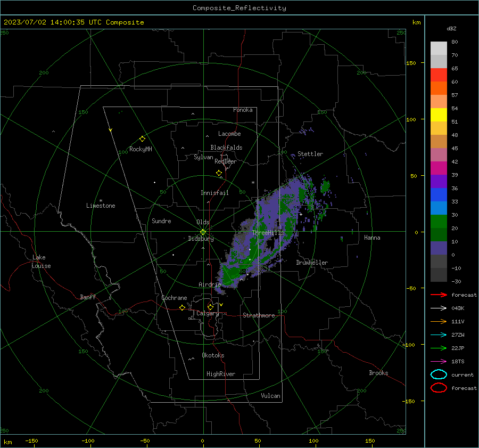This screenshot has width=479, height=448.
Task: Click the Lake Louise label
Action: click(x=41, y=262)
